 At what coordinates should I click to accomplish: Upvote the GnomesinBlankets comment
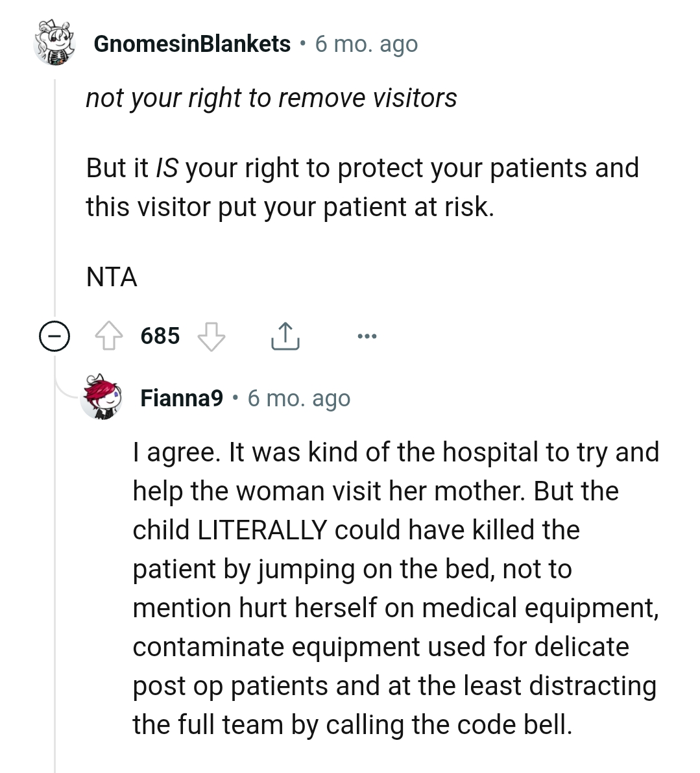pyautogui.click(x=109, y=337)
